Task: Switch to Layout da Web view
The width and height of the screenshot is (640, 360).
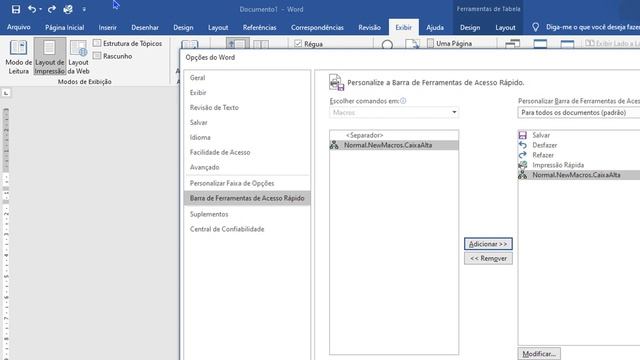Action: [x=78, y=57]
